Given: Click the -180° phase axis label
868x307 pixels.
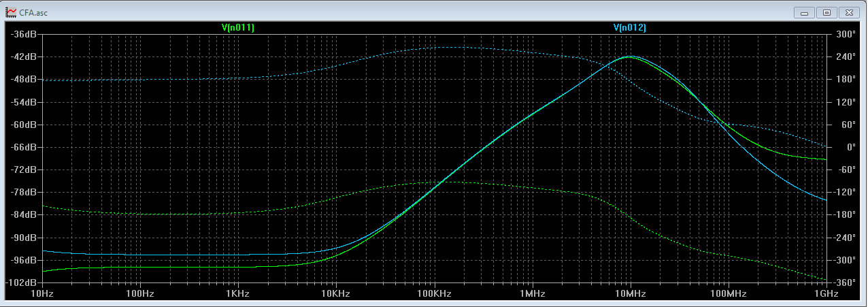Looking at the screenshot, I should (x=844, y=215).
